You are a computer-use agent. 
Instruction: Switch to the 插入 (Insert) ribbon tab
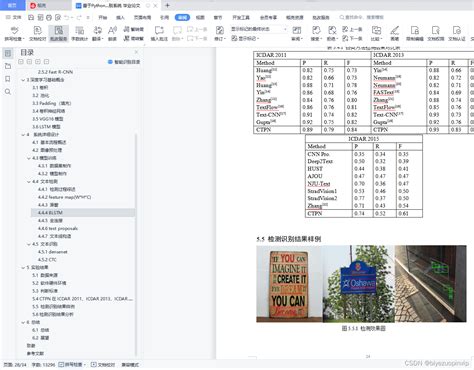[120, 17]
